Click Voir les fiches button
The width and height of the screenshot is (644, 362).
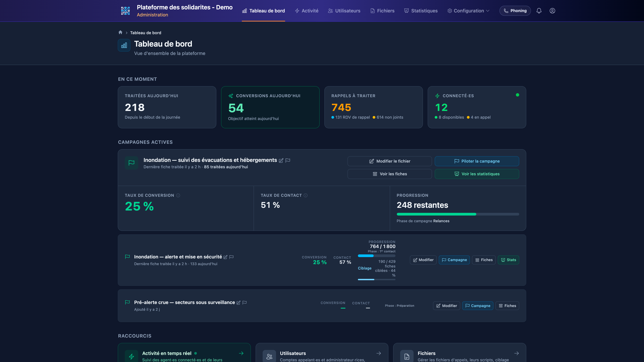coord(389,174)
